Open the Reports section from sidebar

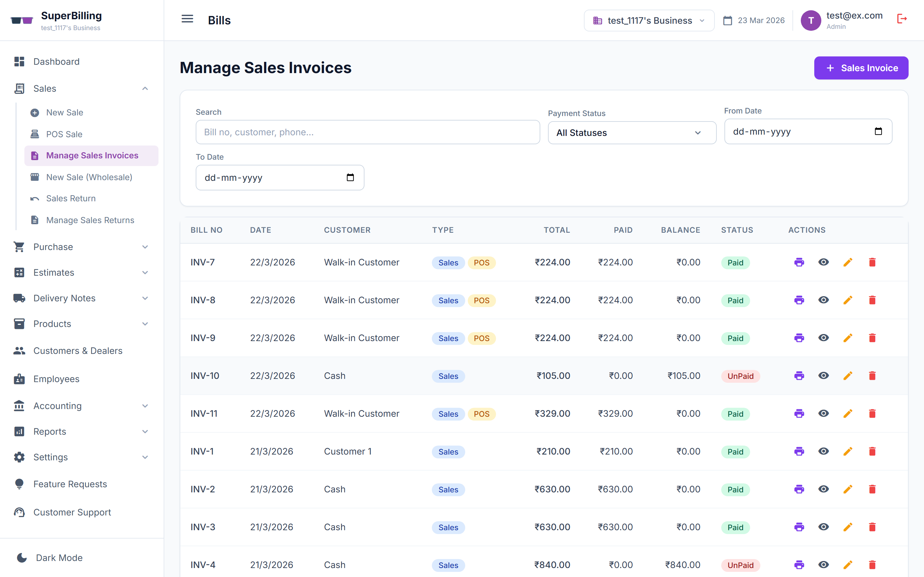[50, 431]
